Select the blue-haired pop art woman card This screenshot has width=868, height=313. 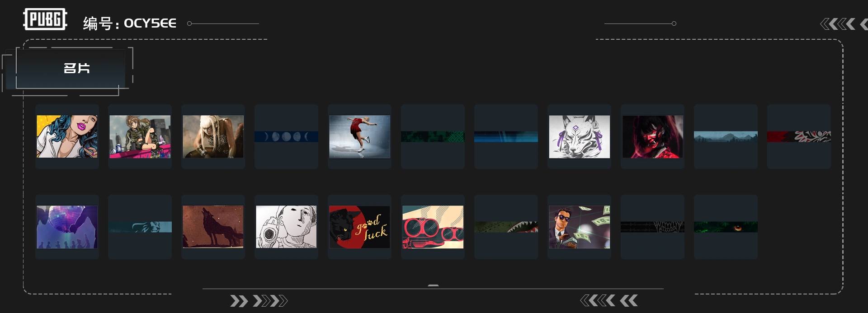(67, 136)
